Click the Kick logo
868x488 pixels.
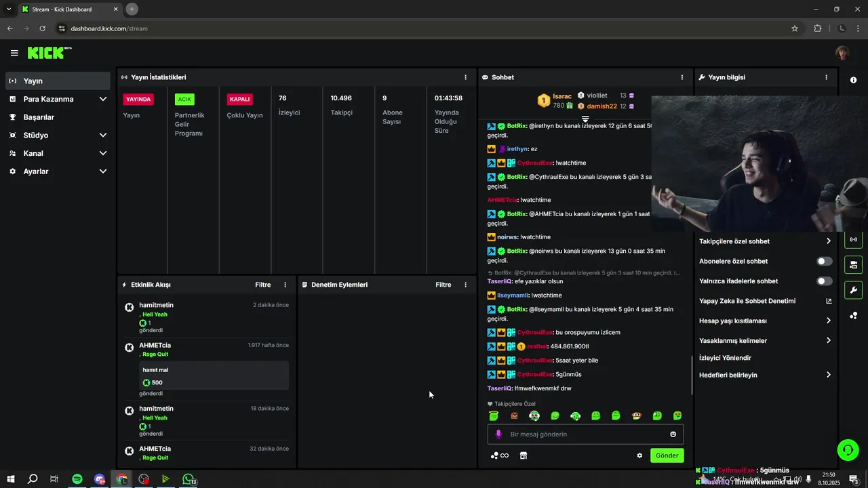click(x=50, y=53)
